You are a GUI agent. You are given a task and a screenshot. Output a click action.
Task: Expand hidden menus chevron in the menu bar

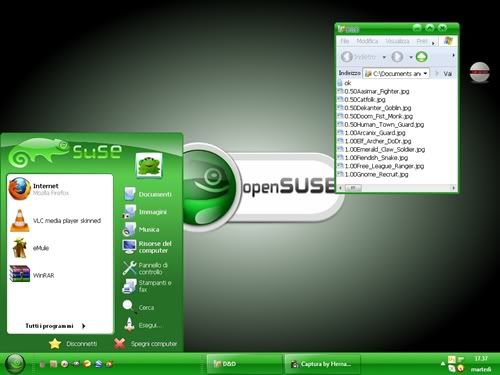tap(433, 43)
